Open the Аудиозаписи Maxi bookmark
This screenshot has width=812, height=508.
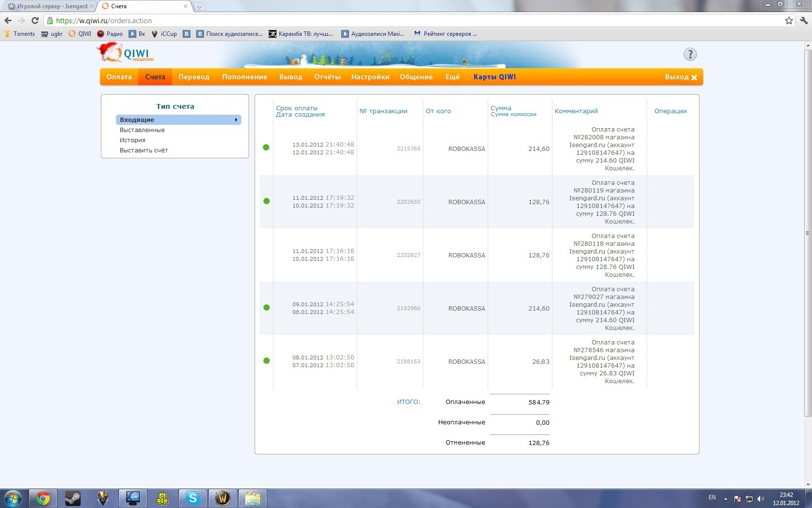[x=373, y=34]
